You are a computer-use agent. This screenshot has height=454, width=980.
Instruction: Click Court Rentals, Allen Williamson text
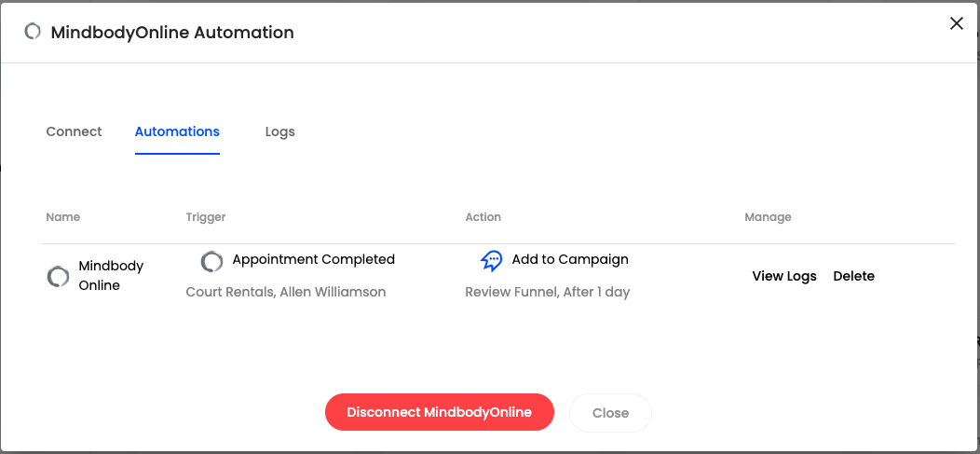[286, 292]
